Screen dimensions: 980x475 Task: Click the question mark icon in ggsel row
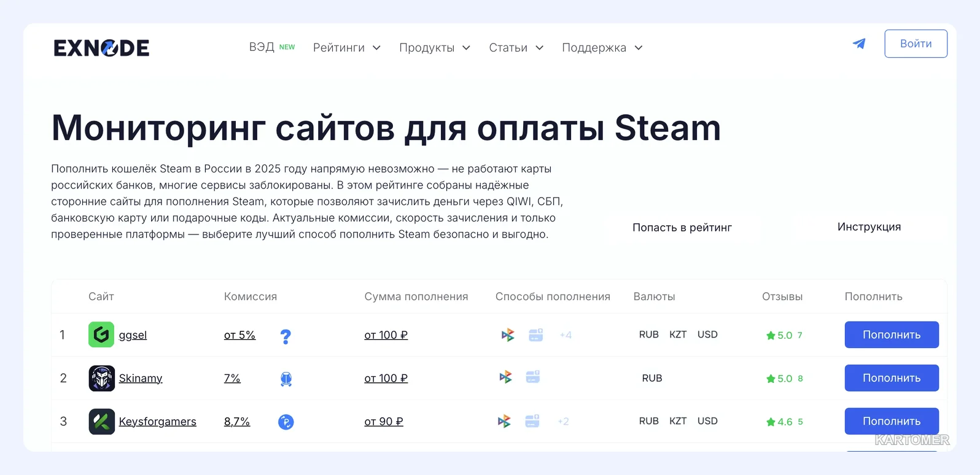click(x=286, y=336)
